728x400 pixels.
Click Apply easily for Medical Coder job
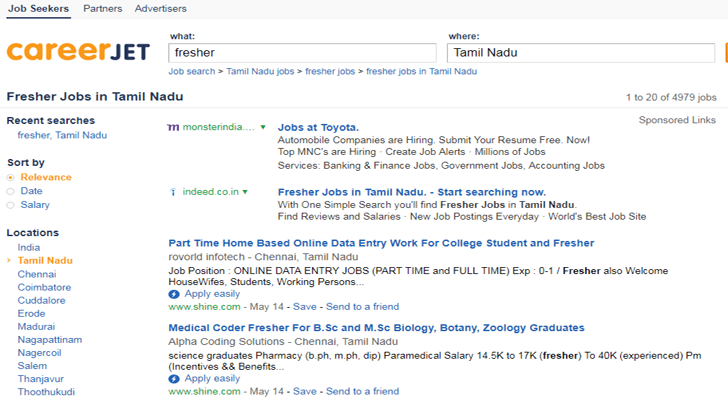tap(212, 379)
